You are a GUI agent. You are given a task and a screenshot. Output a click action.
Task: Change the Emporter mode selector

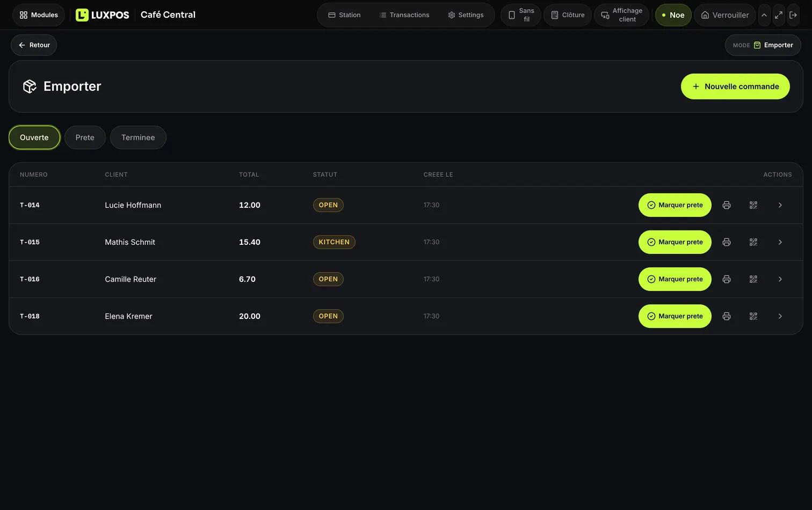tap(763, 45)
